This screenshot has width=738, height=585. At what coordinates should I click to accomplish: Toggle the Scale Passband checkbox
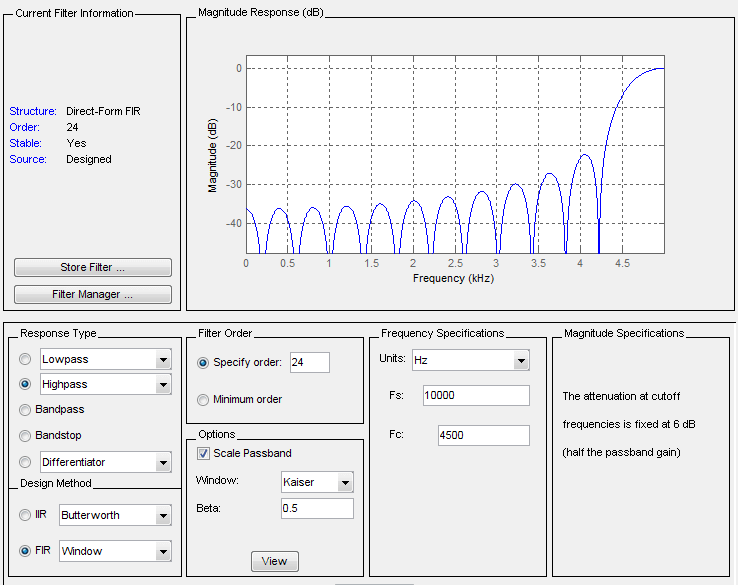204,453
